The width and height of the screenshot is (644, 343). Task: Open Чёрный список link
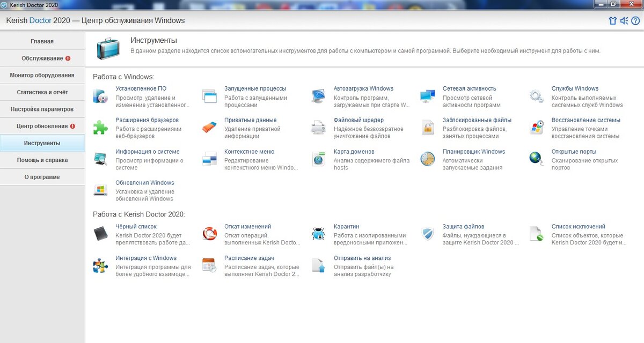click(x=136, y=227)
